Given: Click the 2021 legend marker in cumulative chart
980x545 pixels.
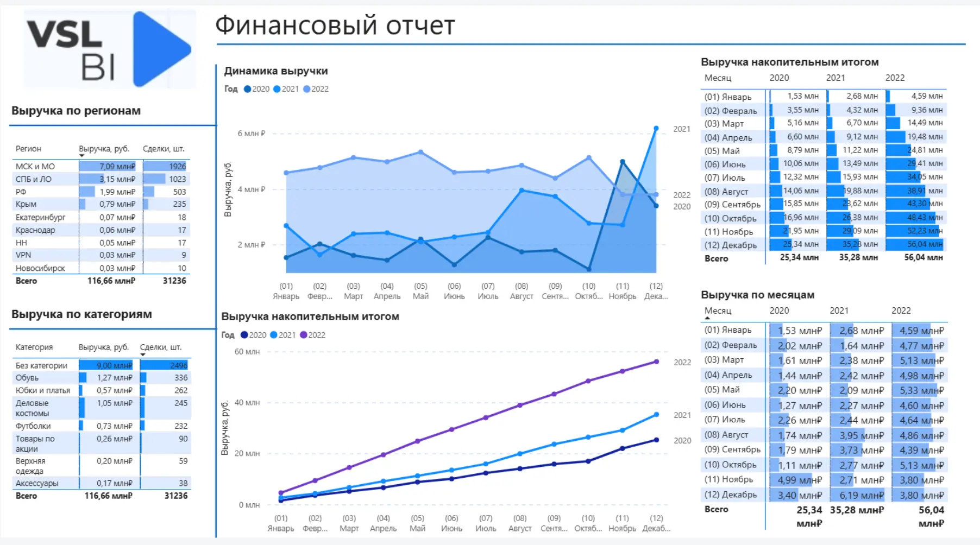Looking at the screenshot, I should pos(274,335).
